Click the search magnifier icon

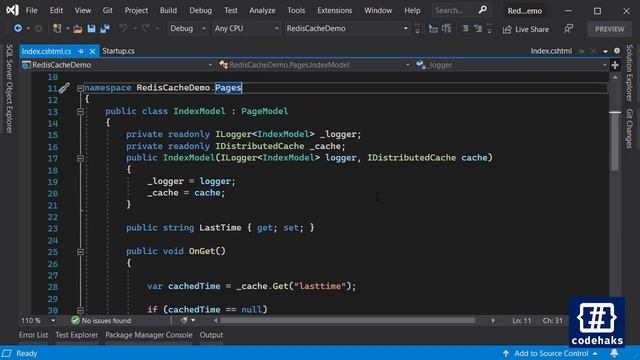482,10
